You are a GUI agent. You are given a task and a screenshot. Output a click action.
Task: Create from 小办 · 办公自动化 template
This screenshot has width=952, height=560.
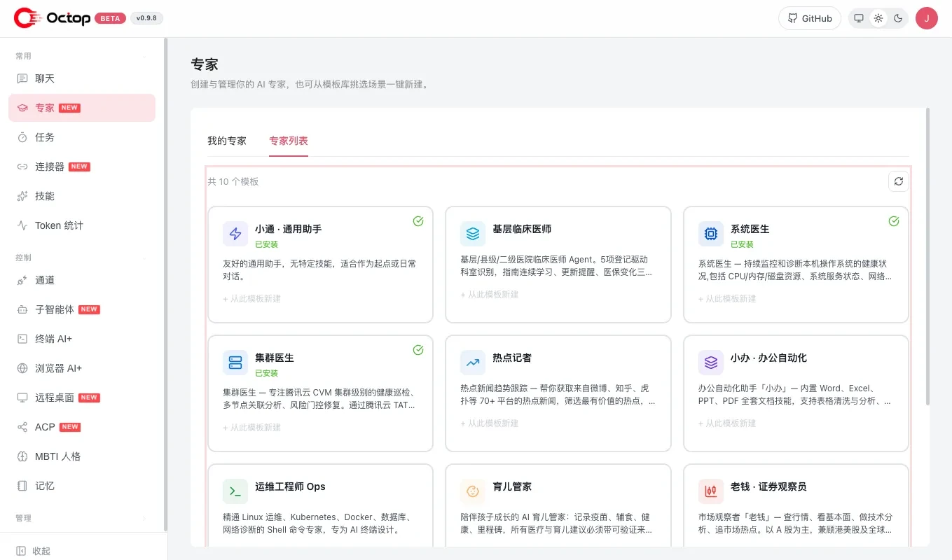click(x=727, y=423)
